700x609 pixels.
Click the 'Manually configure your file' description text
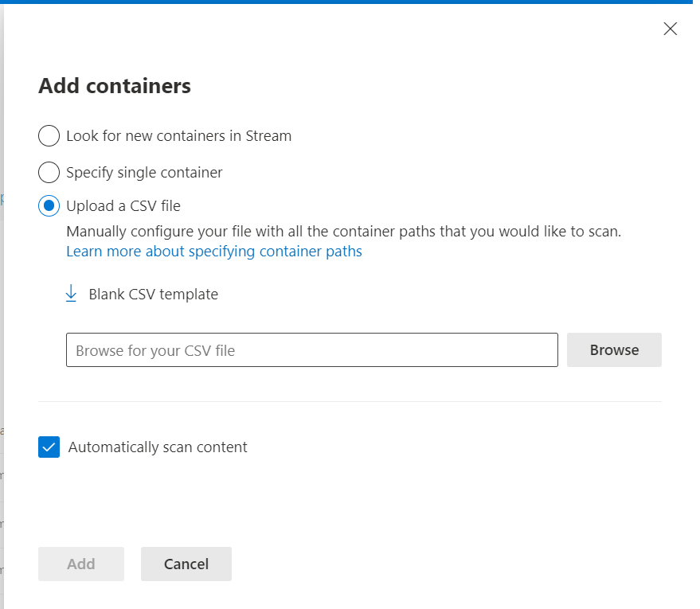[343, 232]
